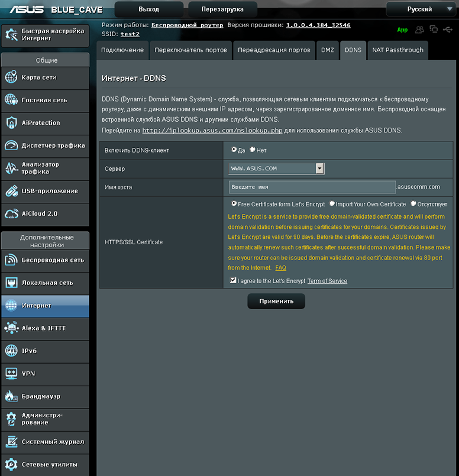Viewport: 459px width, 476px height.
Task: Switch to DMZ tab
Action: [x=328, y=50]
